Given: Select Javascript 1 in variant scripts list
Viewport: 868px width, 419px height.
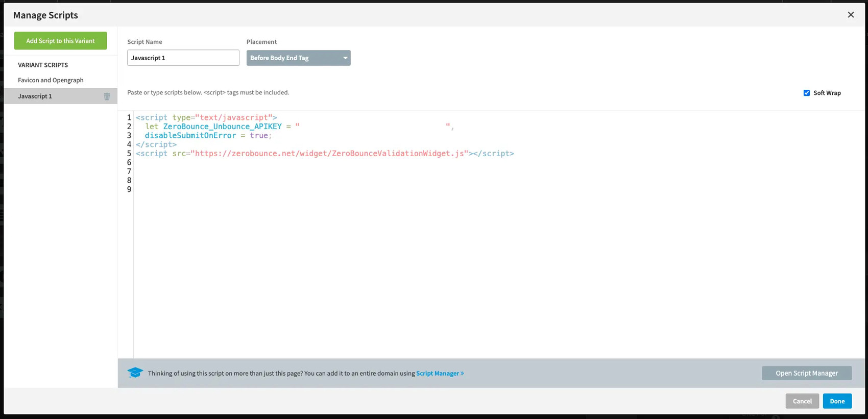Looking at the screenshot, I should point(35,96).
